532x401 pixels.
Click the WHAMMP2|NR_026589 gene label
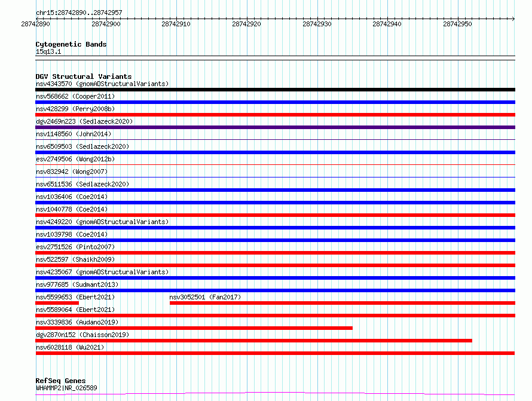[66, 388]
